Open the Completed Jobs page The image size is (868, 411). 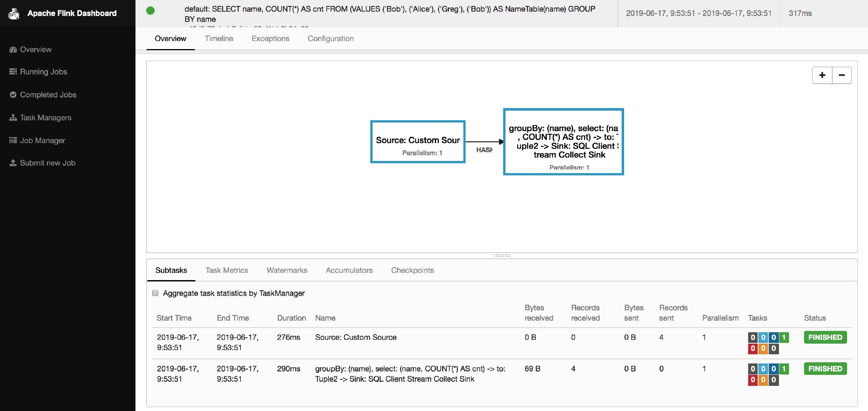48,94
